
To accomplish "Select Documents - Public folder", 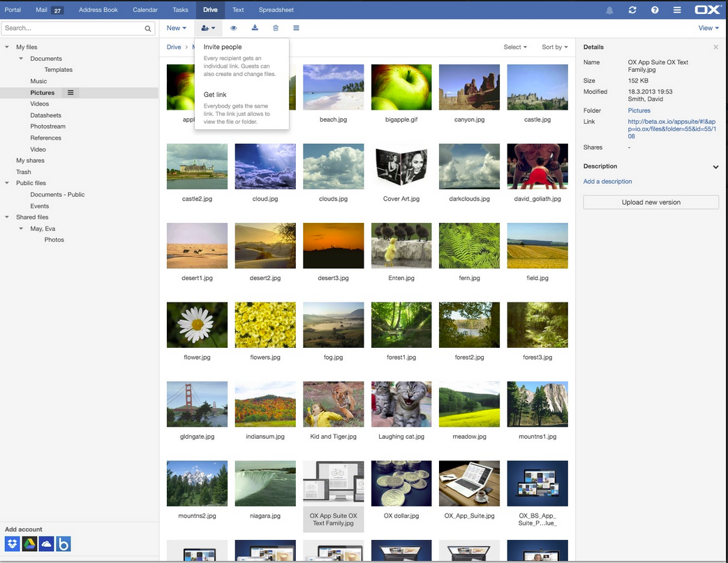I will 57,195.
